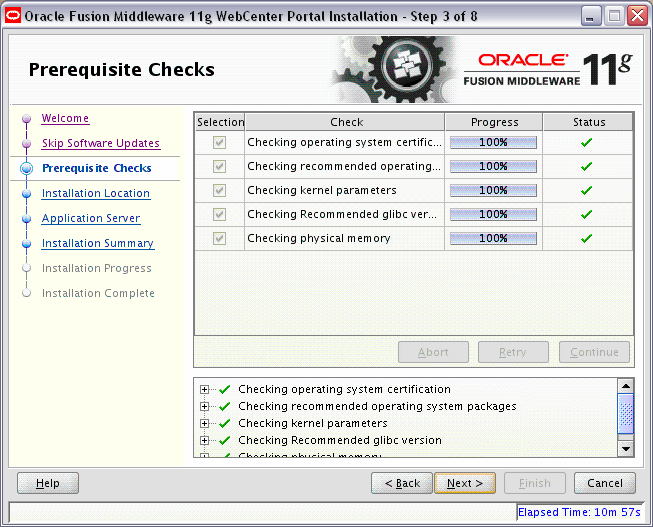
Task: Click the Welcome step bullet in sidebar
Action: tap(27, 119)
